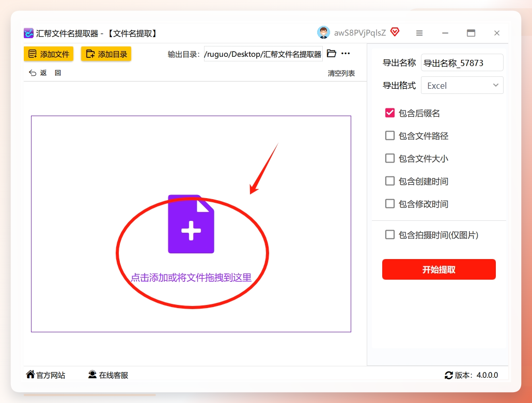Click the 添加文件 button
Image resolution: width=532 pixels, height=403 pixels.
click(x=49, y=54)
